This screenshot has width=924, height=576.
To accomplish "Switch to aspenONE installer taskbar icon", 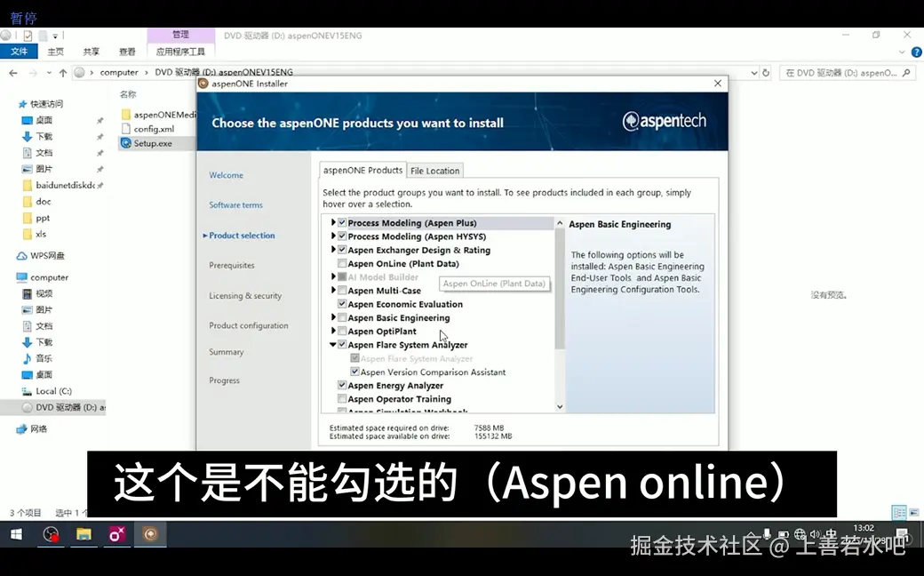I will pyautogui.click(x=150, y=534).
